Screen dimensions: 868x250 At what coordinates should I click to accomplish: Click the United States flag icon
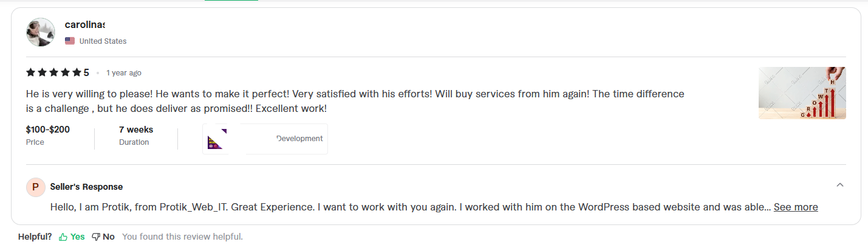tap(70, 41)
